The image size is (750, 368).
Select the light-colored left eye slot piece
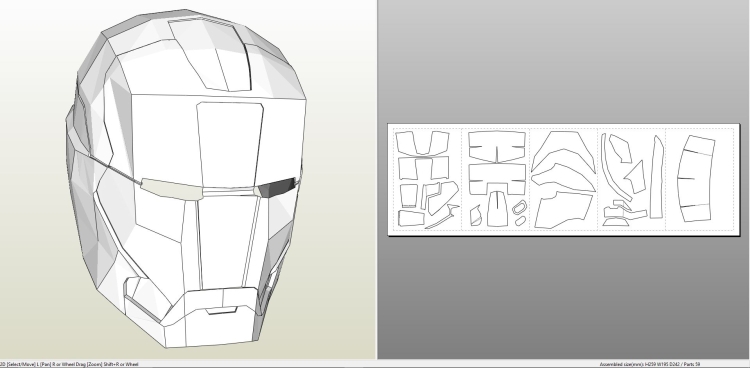[x=172, y=189]
